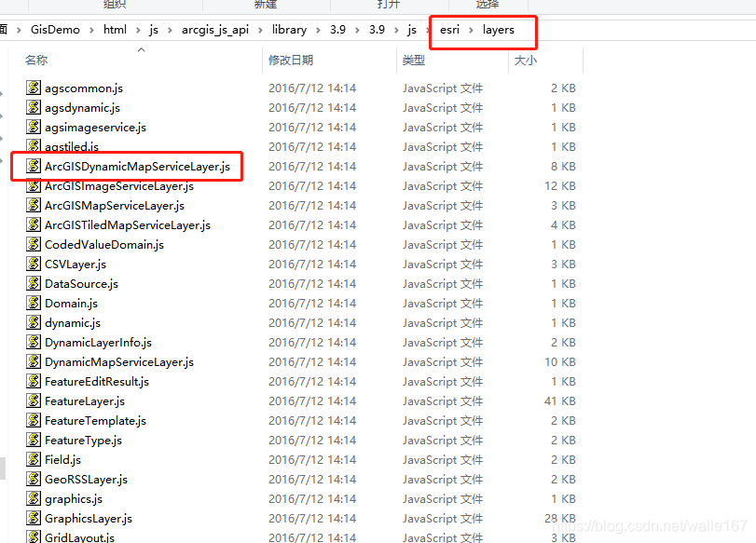Click the CSVLayer.js file icon

[34, 265]
